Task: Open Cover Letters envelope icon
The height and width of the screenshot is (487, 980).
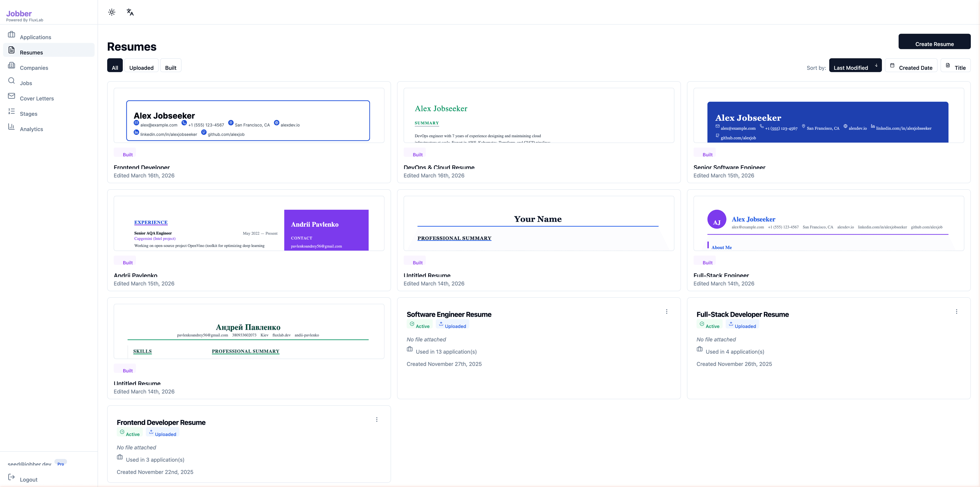Action: 11,96
